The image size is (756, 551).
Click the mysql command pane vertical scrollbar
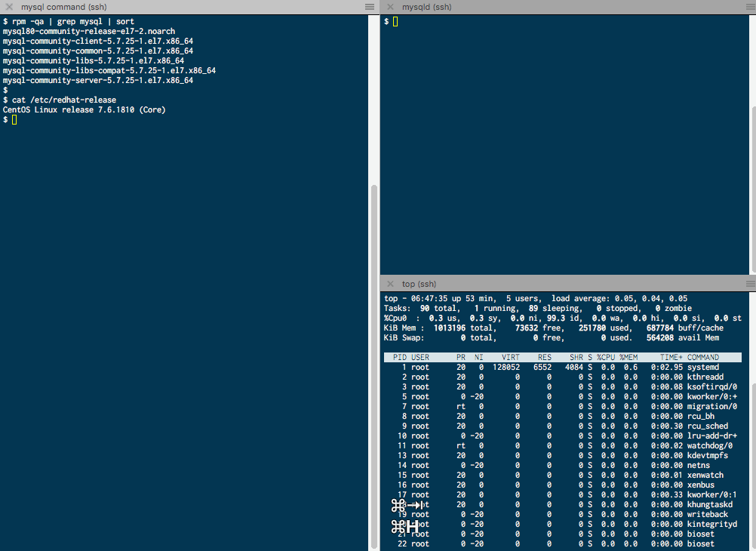373,367
